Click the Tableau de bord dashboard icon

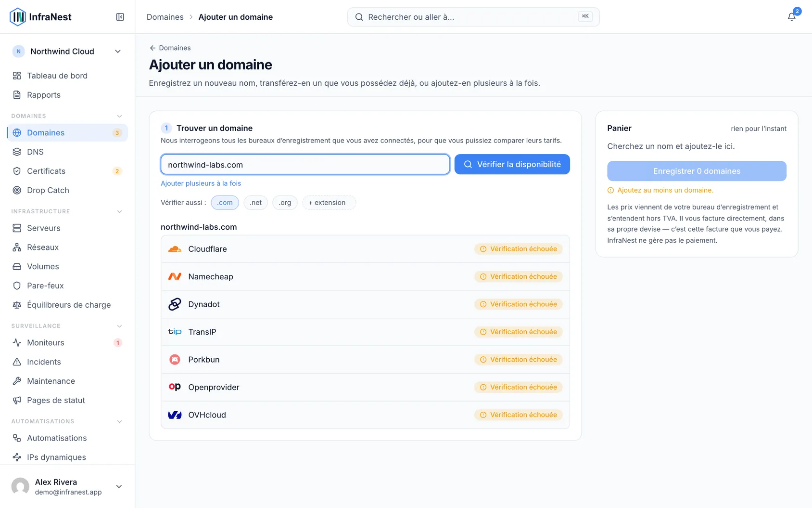tap(17, 76)
